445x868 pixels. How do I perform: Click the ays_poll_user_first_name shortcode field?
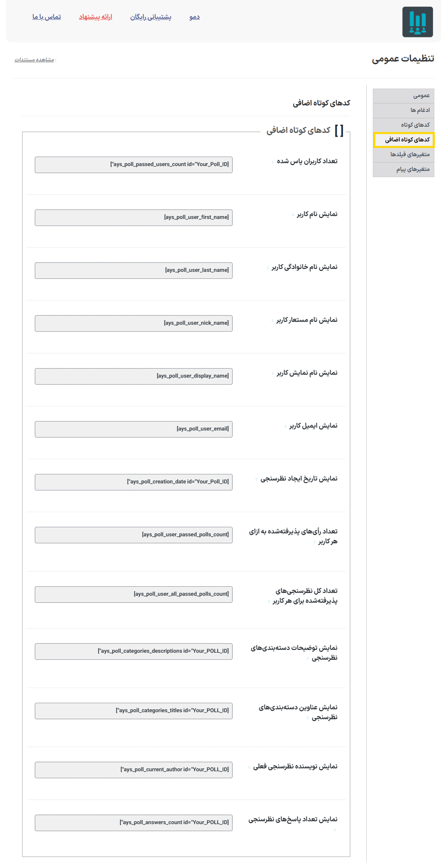click(x=133, y=218)
